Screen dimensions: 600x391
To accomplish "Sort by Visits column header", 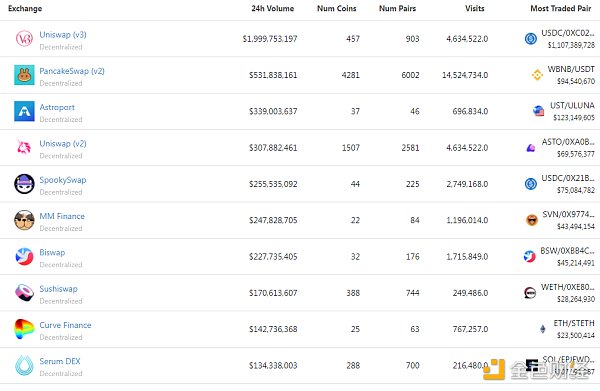I will pyautogui.click(x=475, y=8).
